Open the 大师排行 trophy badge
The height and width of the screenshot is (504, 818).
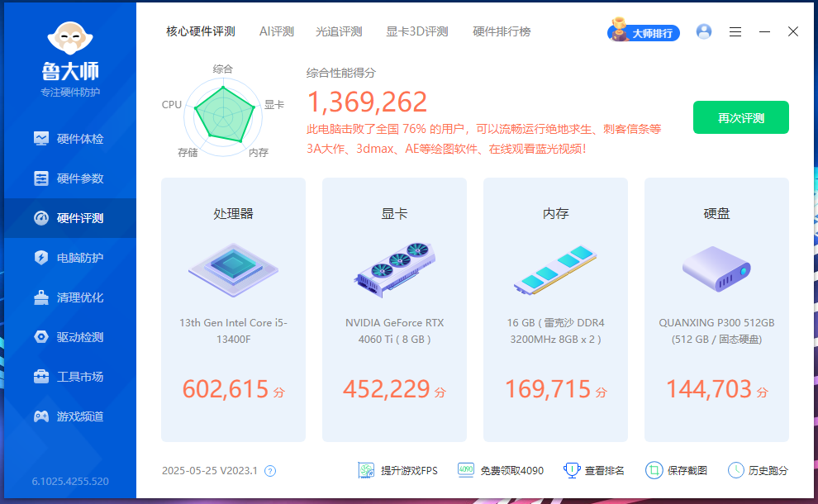tap(644, 31)
